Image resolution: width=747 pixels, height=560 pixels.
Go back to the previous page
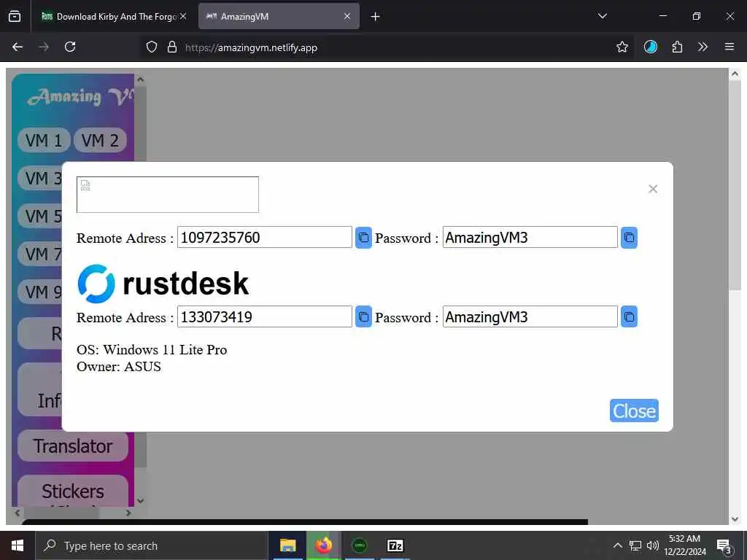tap(18, 47)
